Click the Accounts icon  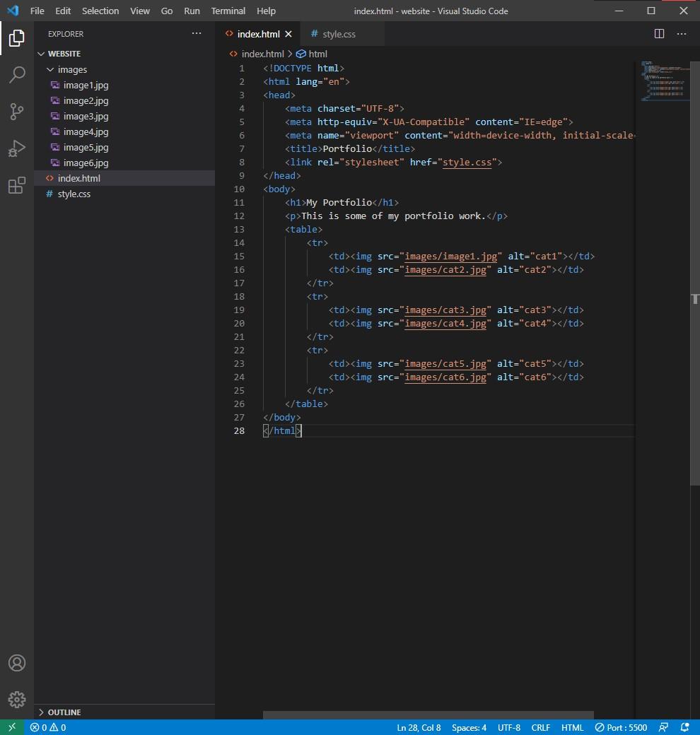(x=17, y=663)
